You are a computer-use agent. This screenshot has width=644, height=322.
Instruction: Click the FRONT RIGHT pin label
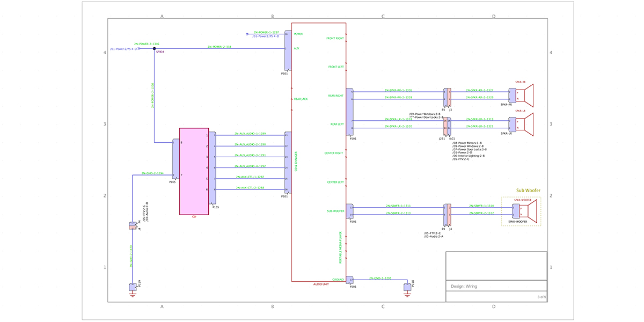click(x=335, y=38)
